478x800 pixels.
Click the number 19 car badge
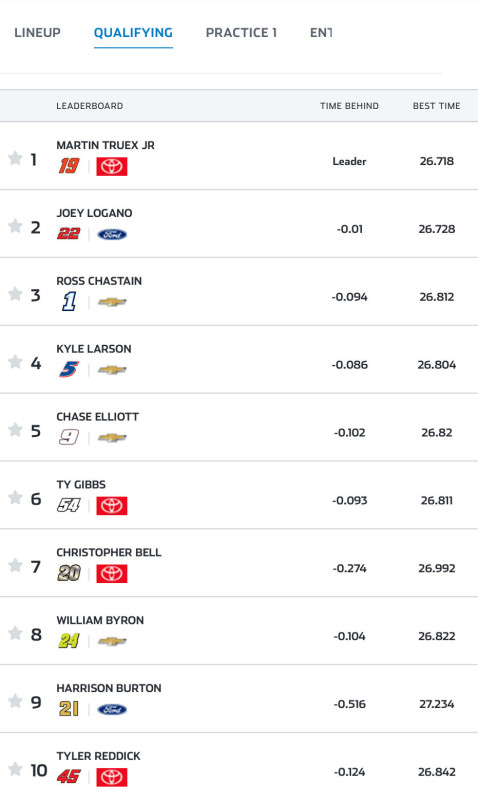pos(69,166)
